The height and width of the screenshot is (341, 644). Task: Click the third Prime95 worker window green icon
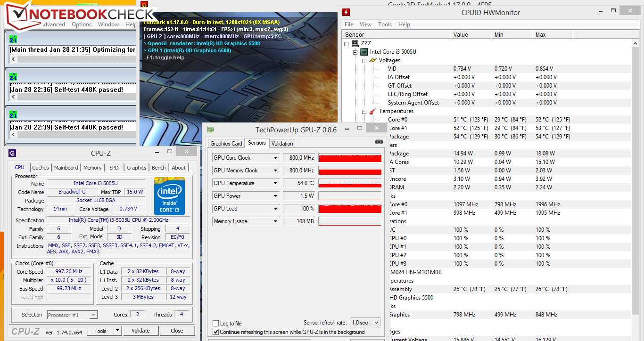(x=13, y=114)
